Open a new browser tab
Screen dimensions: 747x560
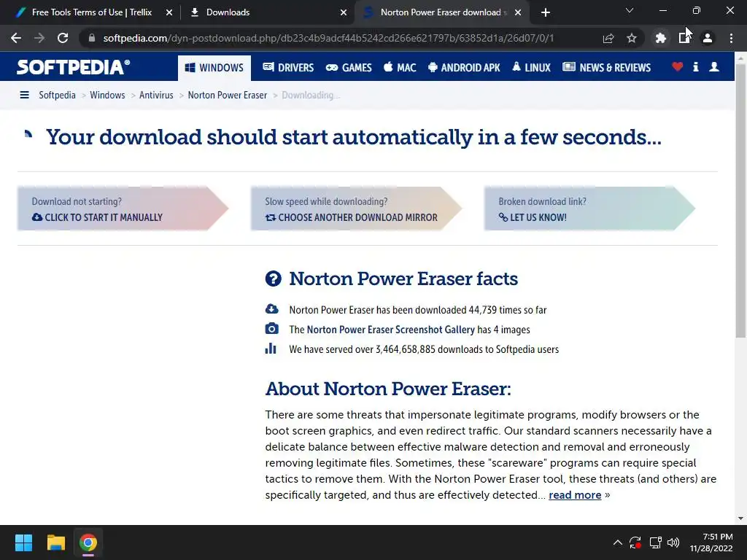click(x=546, y=12)
